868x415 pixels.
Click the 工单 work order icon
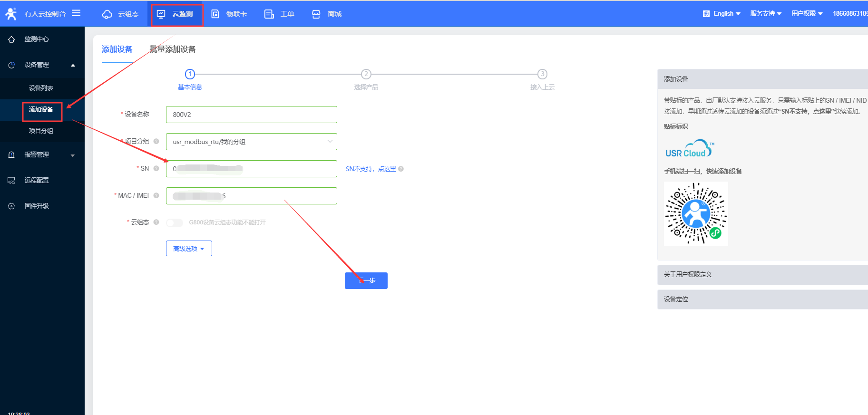269,14
